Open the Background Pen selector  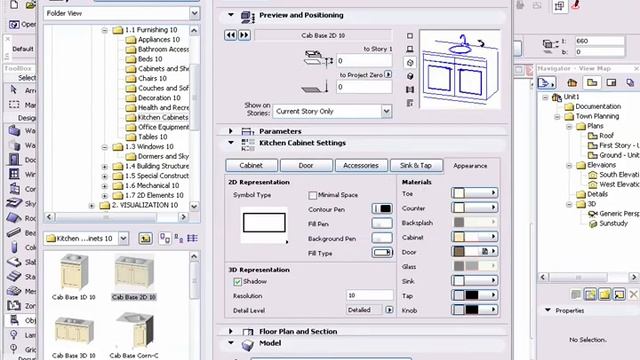pos(382,238)
